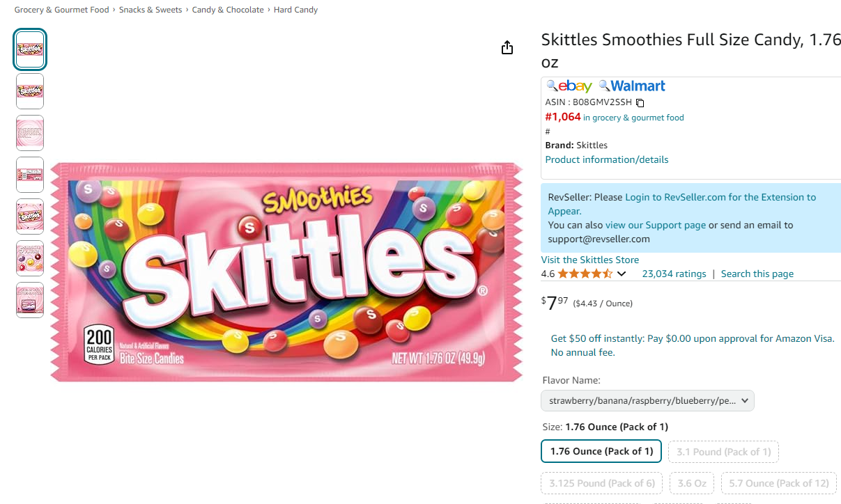Open Product information/details link
Image resolution: width=841 pixels, height=504 pixels.
(x=607, y=159)
